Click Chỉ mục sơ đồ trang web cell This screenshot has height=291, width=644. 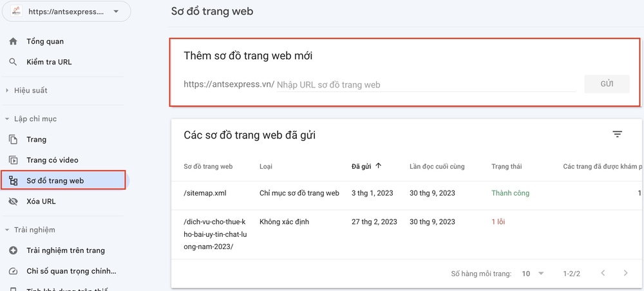(x=299, y=193)
